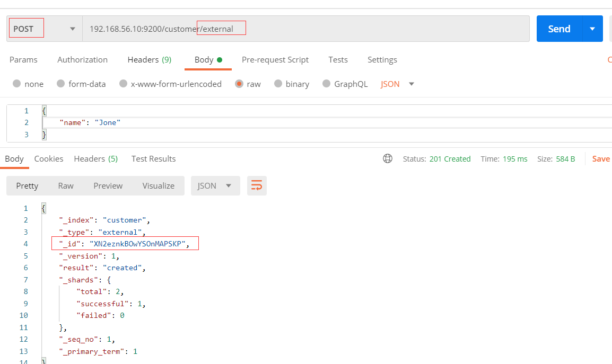Screen dimensions: 612x364
Task: Click the request URL field
Action: click(x=306, y=29)
